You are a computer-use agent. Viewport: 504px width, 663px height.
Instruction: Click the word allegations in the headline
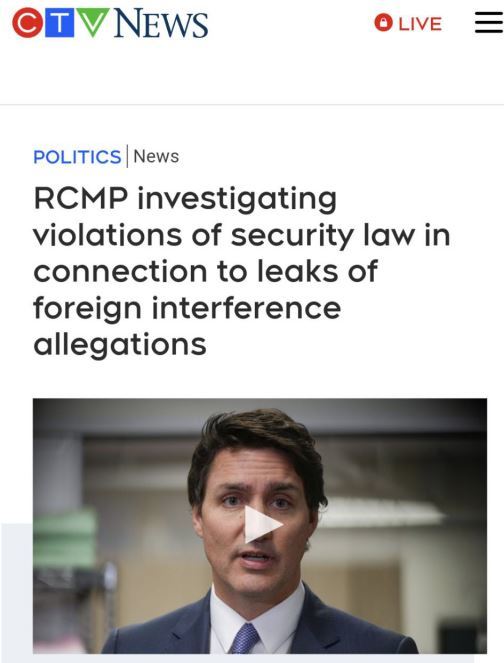coord(120,345)
